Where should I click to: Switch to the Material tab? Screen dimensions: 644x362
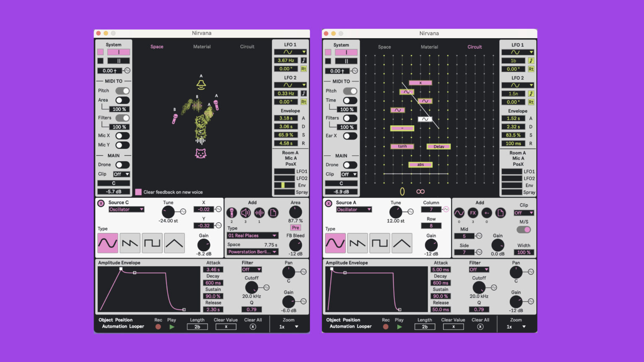(x=202, y=47)
